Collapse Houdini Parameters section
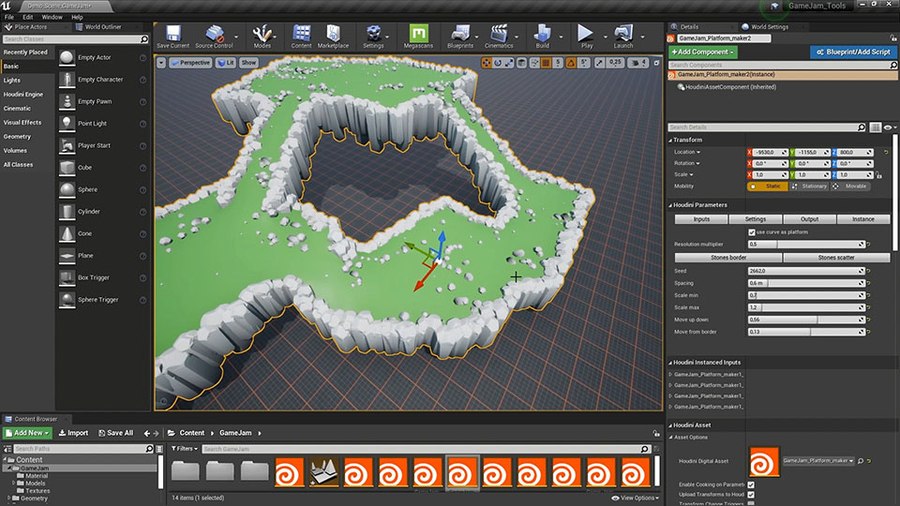 [x=670, y=205]
